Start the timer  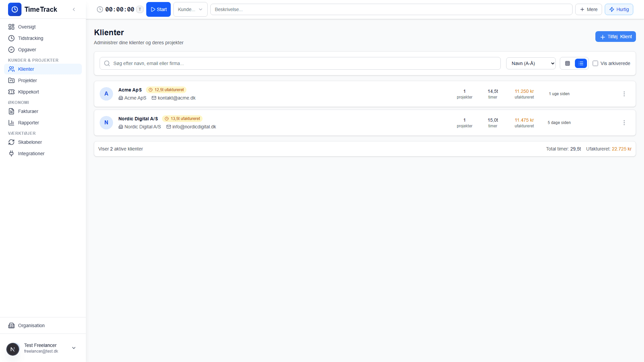coord(158,9)
